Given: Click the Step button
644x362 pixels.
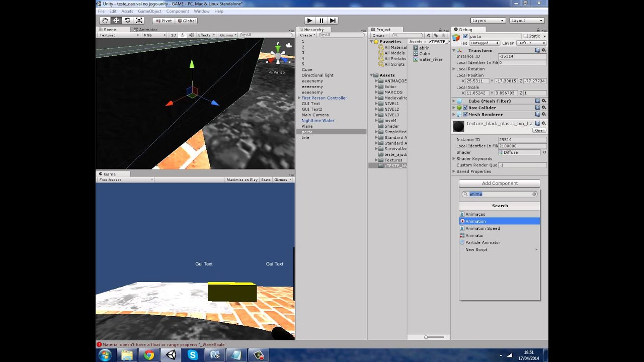Looking at the screenshot, I should tap(333, 21).
